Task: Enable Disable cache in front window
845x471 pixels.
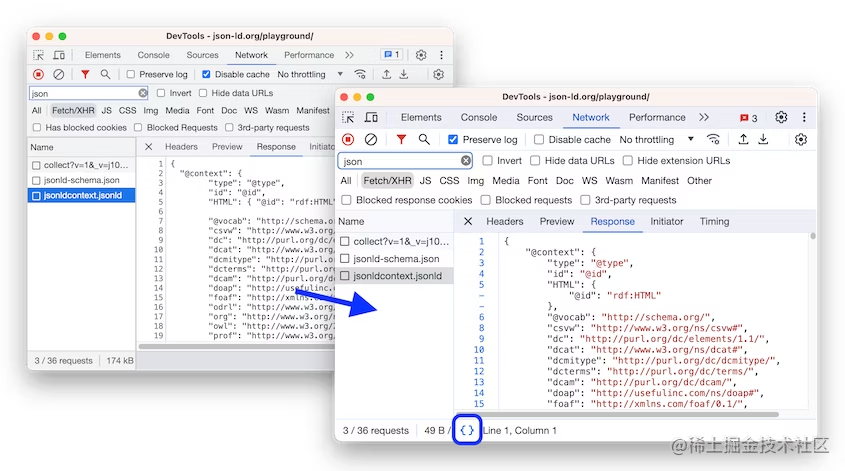Action: 538,140
